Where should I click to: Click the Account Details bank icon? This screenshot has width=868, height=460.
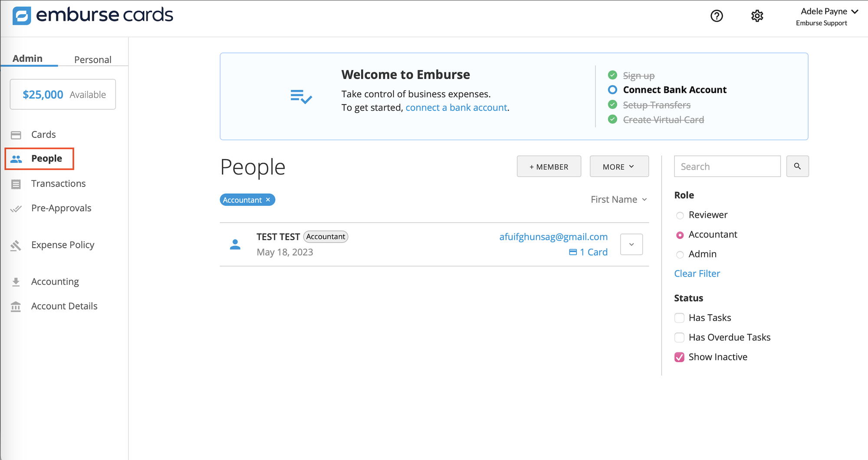point(16,306)
